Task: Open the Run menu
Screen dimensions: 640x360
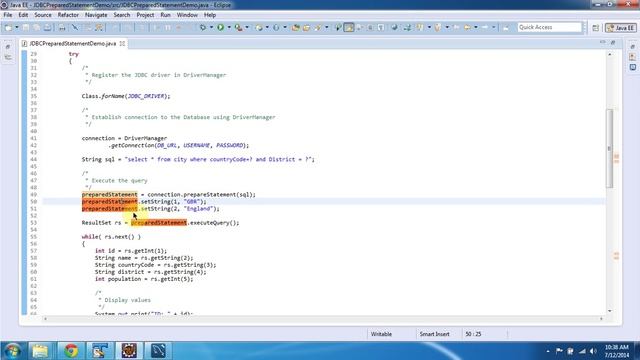Action: [x=165, y=15]
